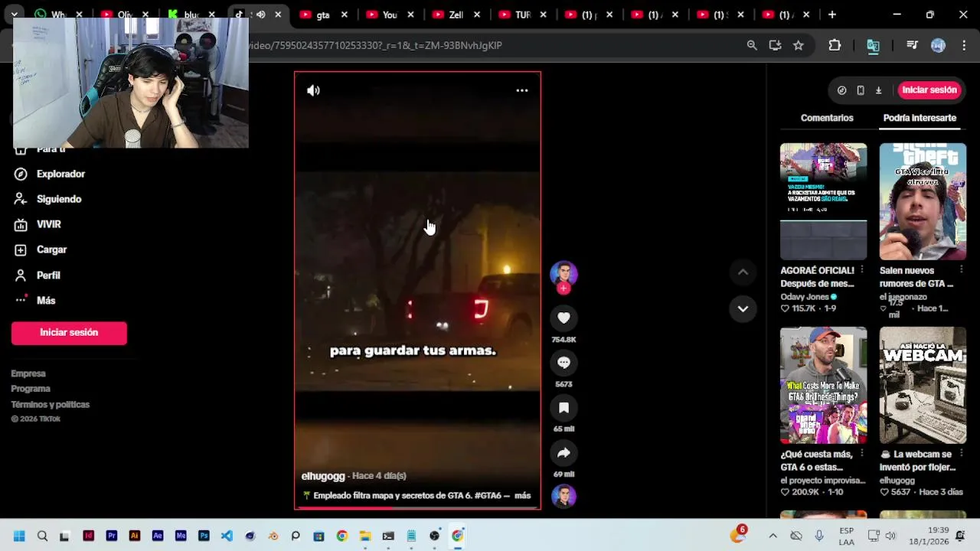Open elhugogg's profile avatar beside the video
980x551 pixels.
click(563, 274)
